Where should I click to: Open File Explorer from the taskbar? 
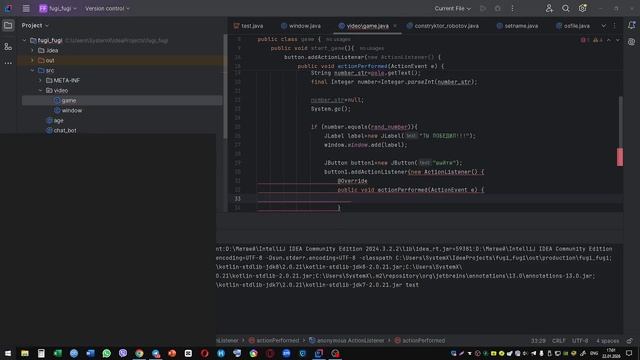coord(25,353)
